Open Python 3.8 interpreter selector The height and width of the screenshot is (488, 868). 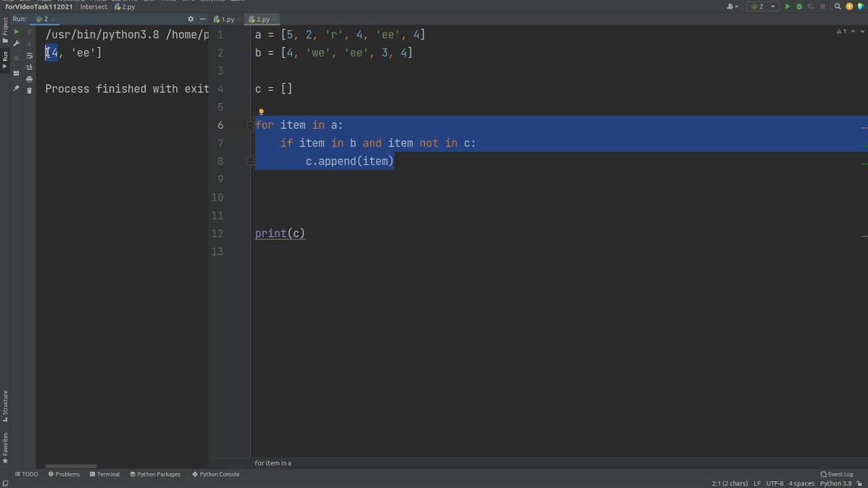[x=835, y=483]
